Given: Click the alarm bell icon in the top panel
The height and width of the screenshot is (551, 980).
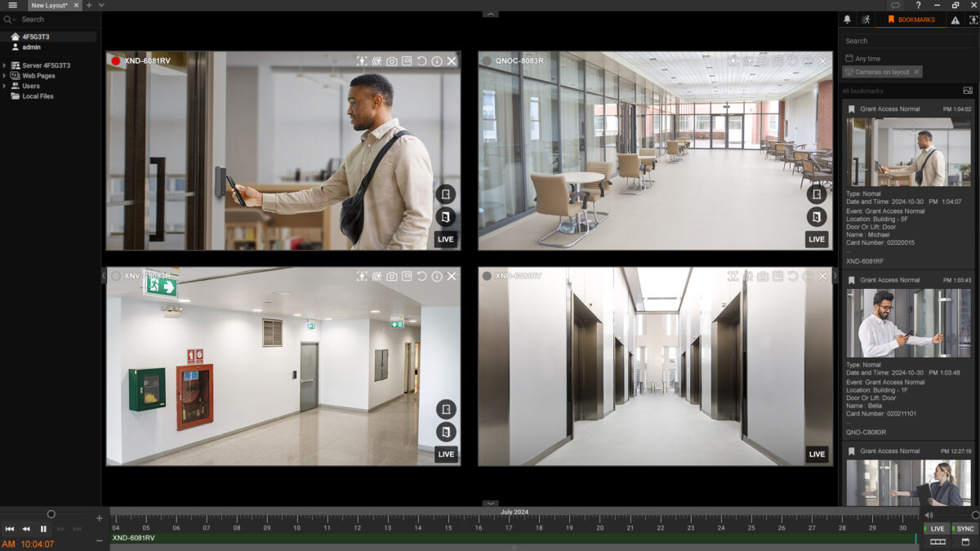Looking at the screenshot, I should click(x=847, y=19).
